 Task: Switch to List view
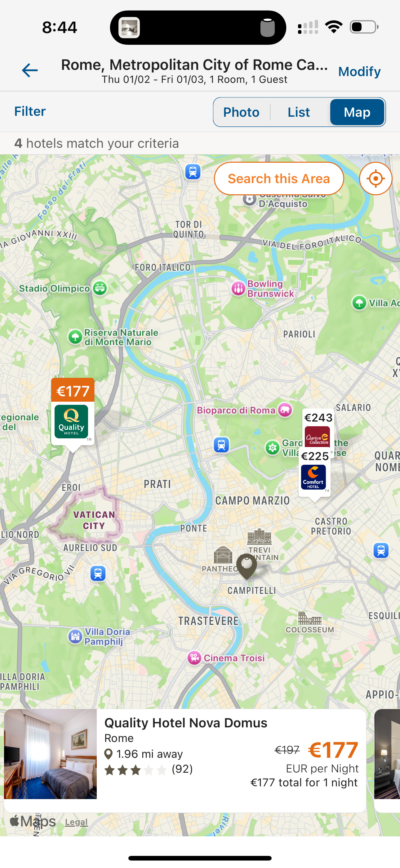(299, 112)
